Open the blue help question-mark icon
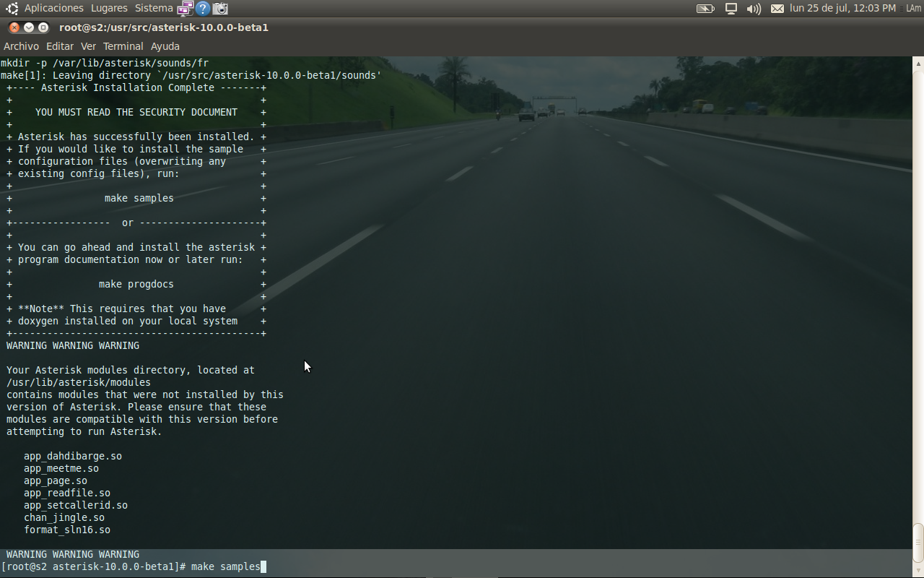The width and height of the screenshot is (924, 578). tap(203, 9)
